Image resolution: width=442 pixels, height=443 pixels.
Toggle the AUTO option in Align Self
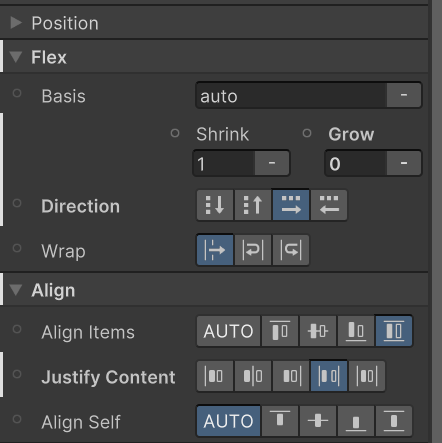tap(228, 421)
